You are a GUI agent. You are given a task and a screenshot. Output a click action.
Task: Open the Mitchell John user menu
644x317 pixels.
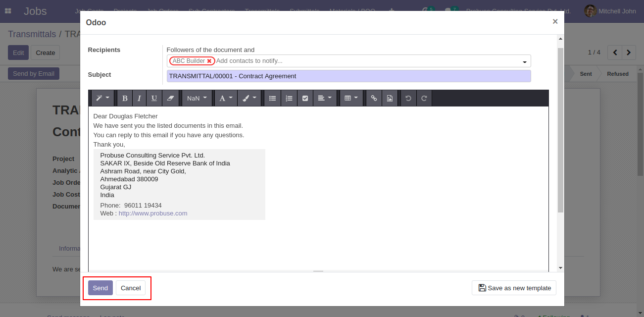pos(610,11)
